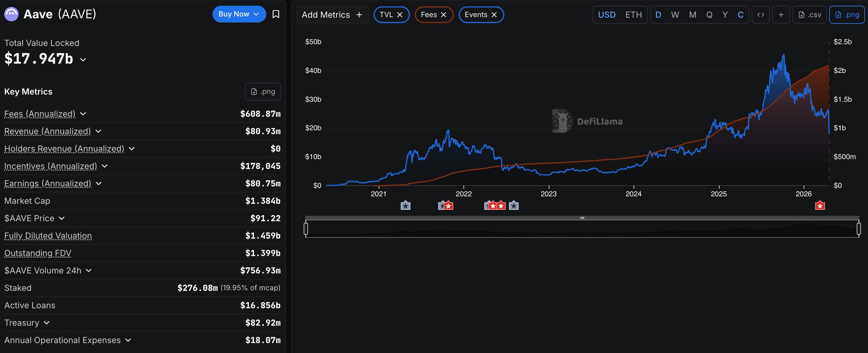Open the Buy Now dropdown
Screen dimensions: 868x353
239,14
